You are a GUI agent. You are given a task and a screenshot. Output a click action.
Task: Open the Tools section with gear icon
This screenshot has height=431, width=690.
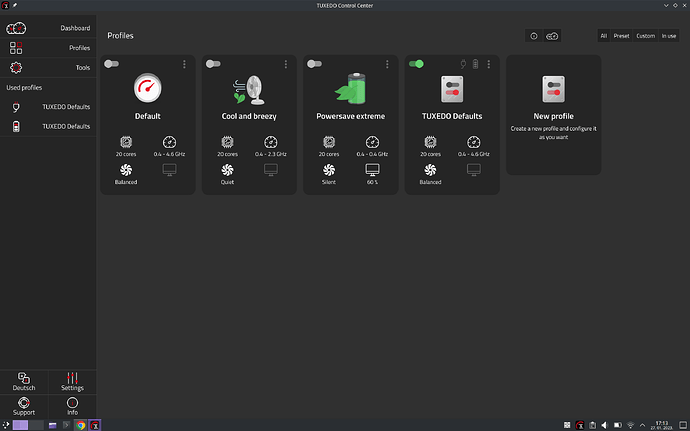[48, 67]
